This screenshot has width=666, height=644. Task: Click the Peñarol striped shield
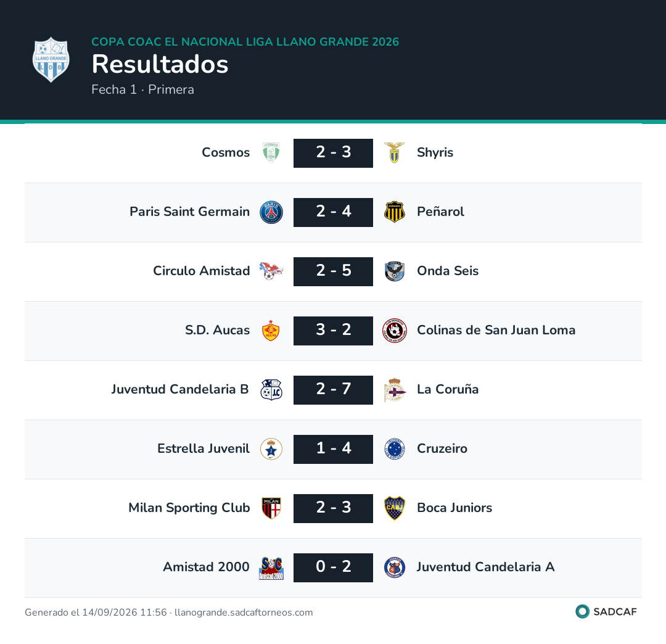coord(394,212)
